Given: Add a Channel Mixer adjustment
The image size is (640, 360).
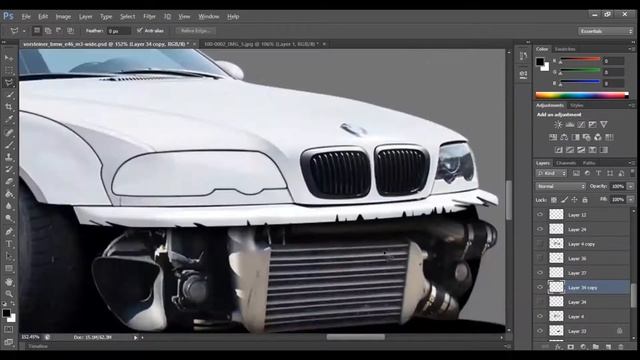Looking at the screenshot, I should (598, 137).
